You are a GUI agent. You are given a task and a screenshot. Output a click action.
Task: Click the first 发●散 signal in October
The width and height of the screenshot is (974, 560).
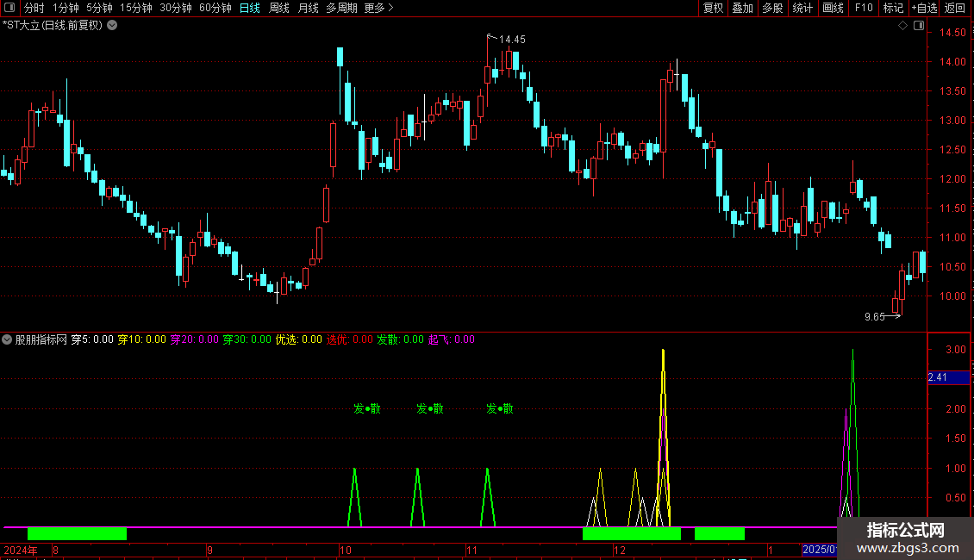367,408
